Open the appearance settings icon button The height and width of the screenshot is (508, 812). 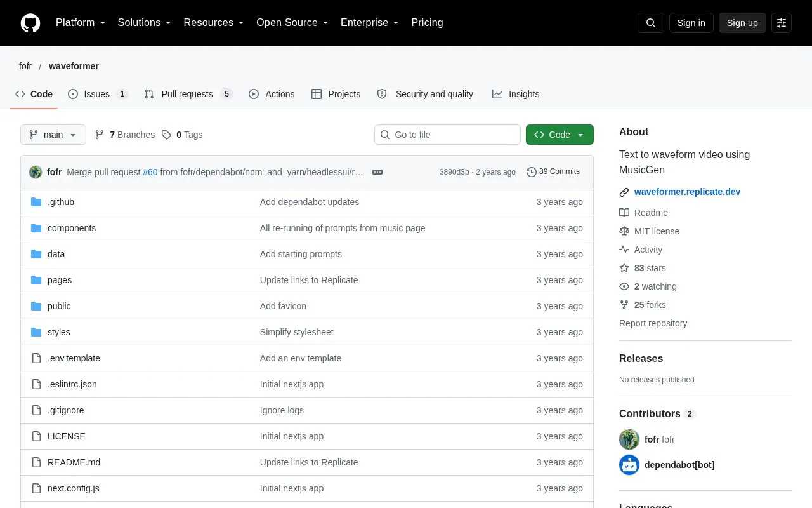click(782, 23)
